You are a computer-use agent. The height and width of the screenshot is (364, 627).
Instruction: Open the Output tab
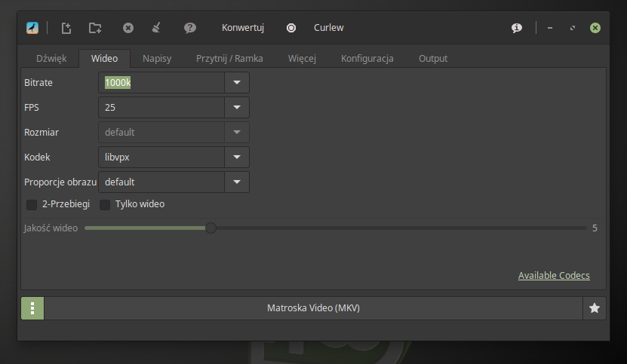[x=433, y=58]
